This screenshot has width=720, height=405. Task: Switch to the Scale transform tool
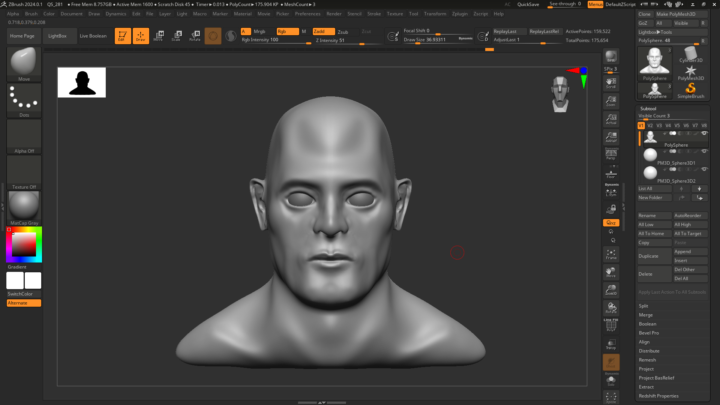176,36
